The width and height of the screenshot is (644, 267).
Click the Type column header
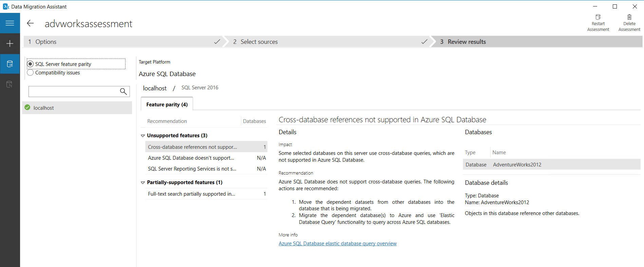pyautogui.click(x=470, y=153)
